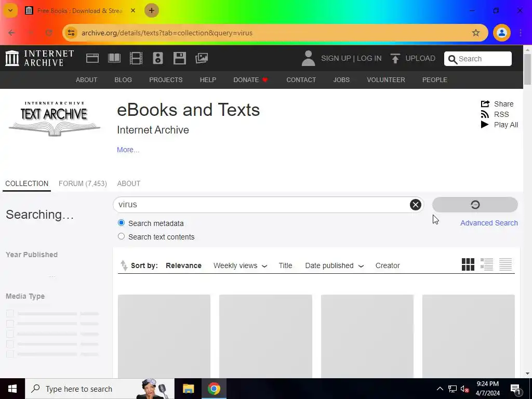Click the upload arrow icon
Screen dimensions: 532x399
pyautogui.click(x=395, y=58)
